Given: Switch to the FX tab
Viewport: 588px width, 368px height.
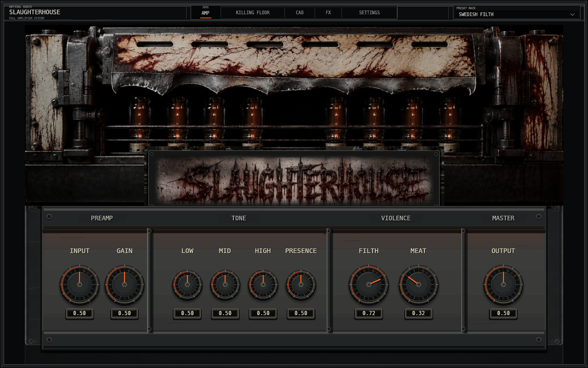Looking at the screenshot, I should [x=328, y=12].
